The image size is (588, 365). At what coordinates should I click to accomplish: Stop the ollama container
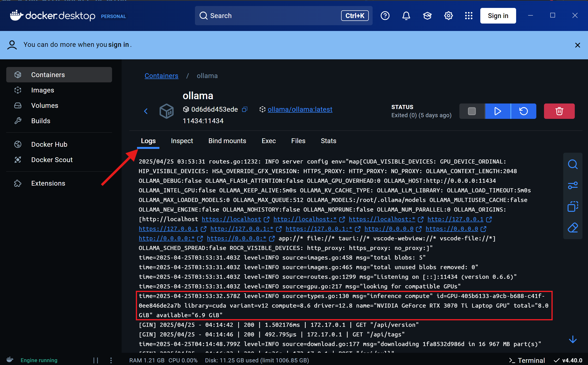coord(472,111)
